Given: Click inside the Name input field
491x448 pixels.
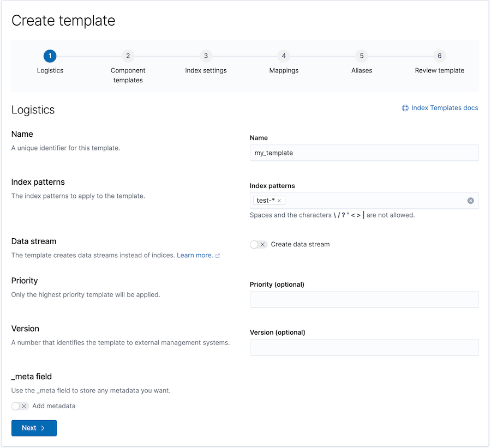Looking at the screenshot, I should tap(364, 153).
